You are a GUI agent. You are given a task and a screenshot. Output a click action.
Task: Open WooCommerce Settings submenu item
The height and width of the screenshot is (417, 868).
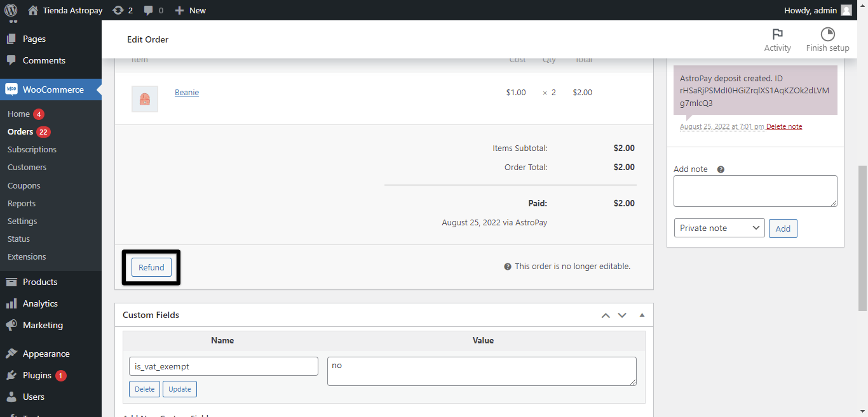click(22, 222)
